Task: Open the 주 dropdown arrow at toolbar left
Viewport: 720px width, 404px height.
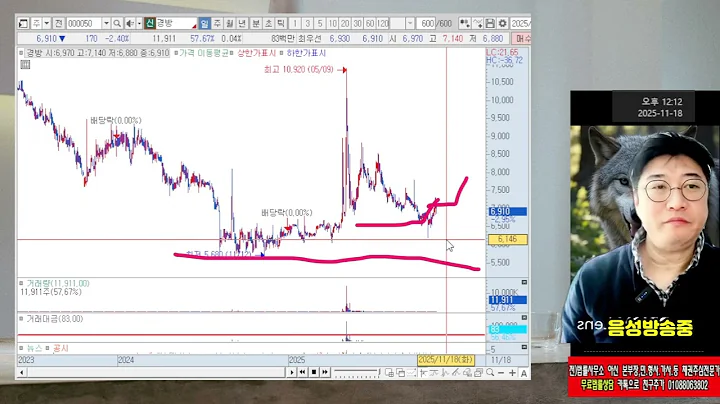Action: pyautogui.click(x=47, y=23)
